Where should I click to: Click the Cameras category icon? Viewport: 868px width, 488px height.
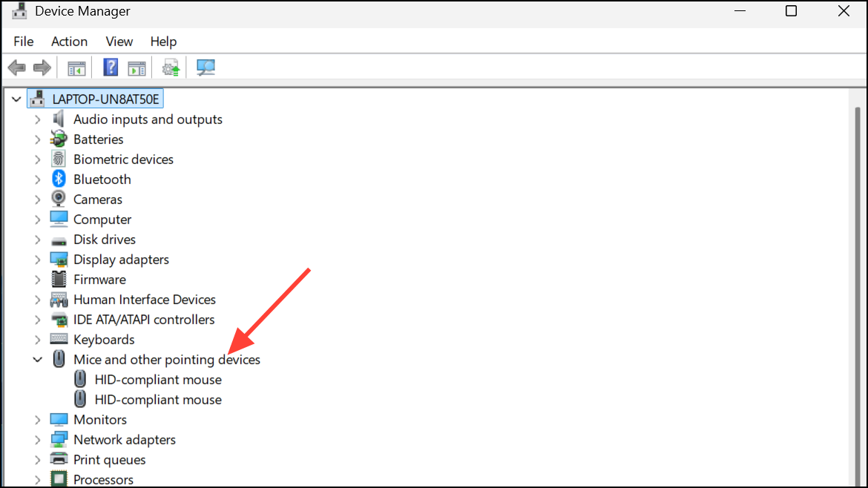pyautogui.click(x=59, y=200)
